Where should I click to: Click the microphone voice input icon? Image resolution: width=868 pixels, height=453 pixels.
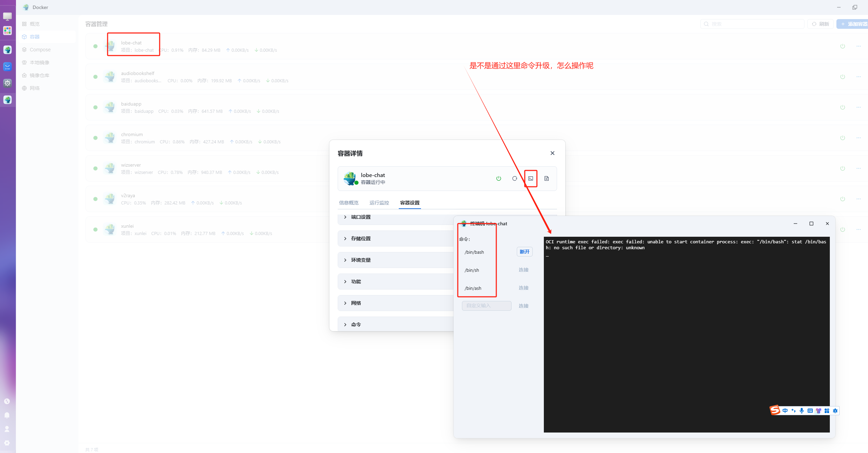[802, 411]
